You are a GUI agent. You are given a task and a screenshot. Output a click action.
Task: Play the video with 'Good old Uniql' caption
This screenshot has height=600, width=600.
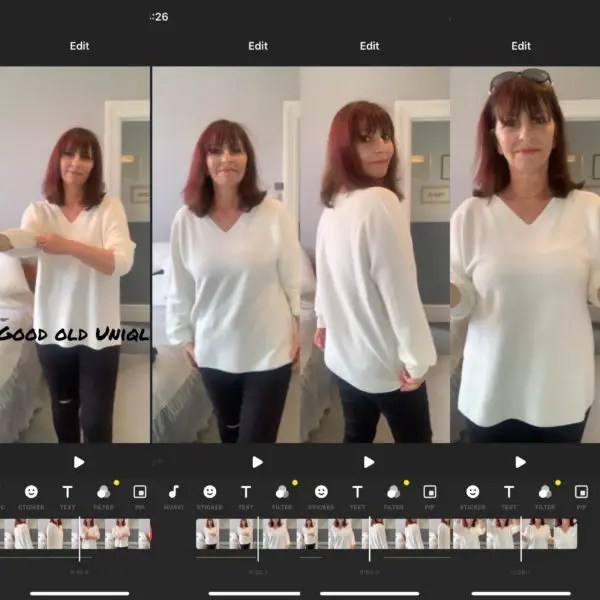point(79,462)
